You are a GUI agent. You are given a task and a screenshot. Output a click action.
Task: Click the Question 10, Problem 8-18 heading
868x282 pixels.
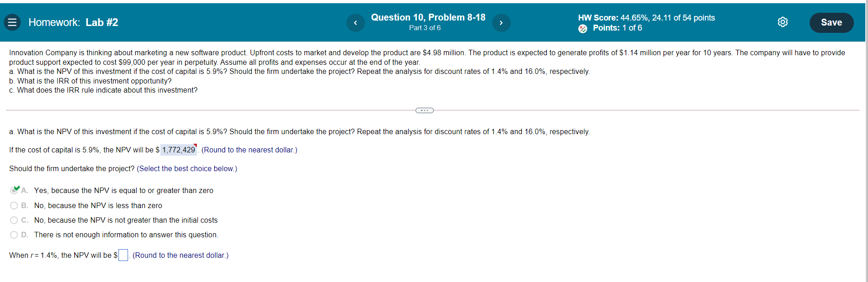click(x=428, y=17)
